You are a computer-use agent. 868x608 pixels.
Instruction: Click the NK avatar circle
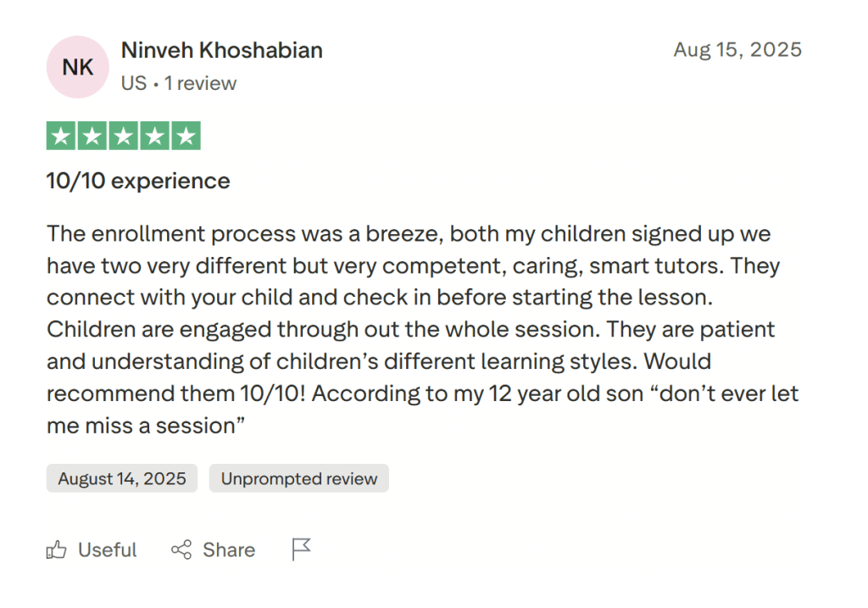click(x=77, y=67)
